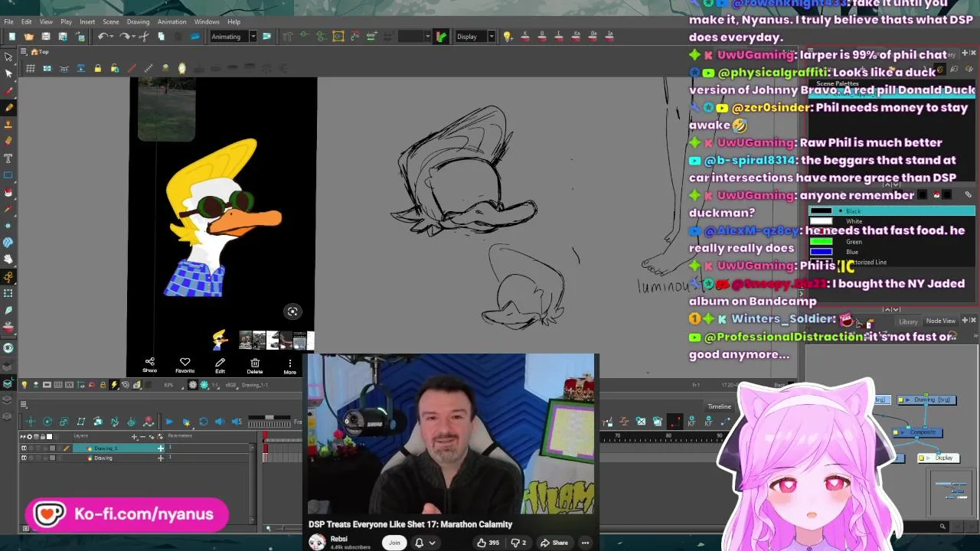Click the Open scene folder icon
980x551 pixels.
click(28, 36)
